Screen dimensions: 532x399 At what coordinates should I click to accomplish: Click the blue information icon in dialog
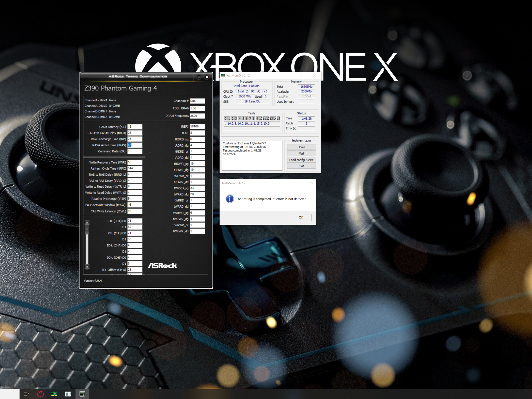tap(229, 199)
